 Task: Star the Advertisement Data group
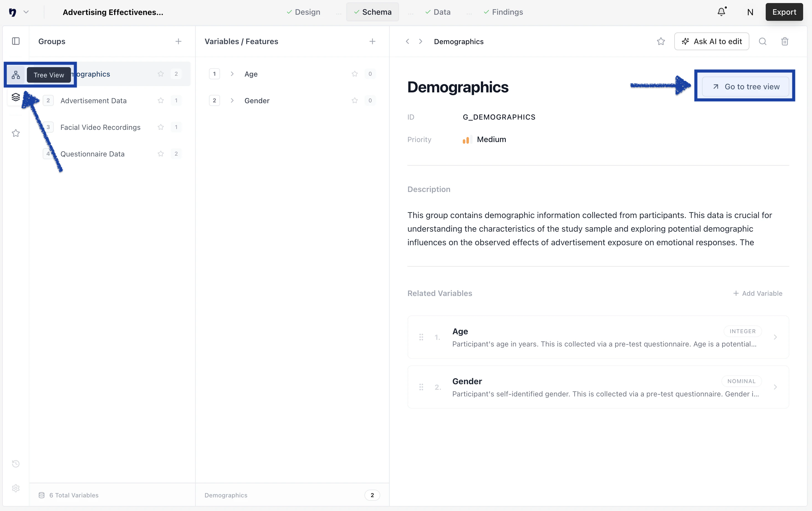pyautogui.click(x=160, y=101)
